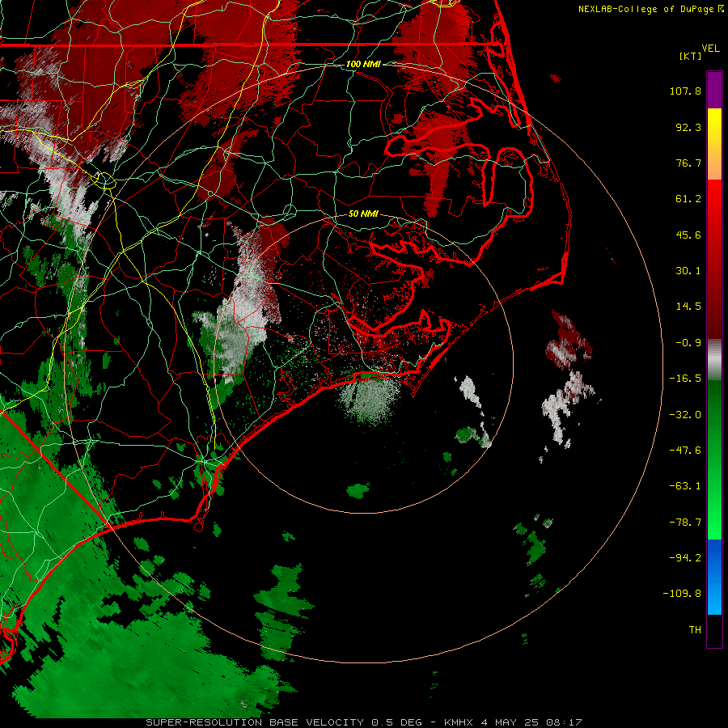
Task: Click the VEL legend title
Action: [710, 49]
